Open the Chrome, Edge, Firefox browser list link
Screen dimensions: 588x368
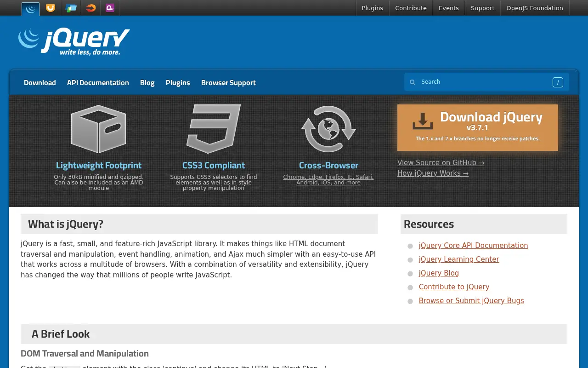pyautogui.click(x=328, y=179)
